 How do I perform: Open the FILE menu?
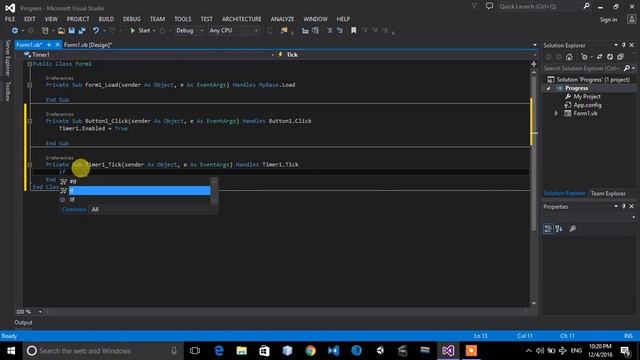pos(10,19)
